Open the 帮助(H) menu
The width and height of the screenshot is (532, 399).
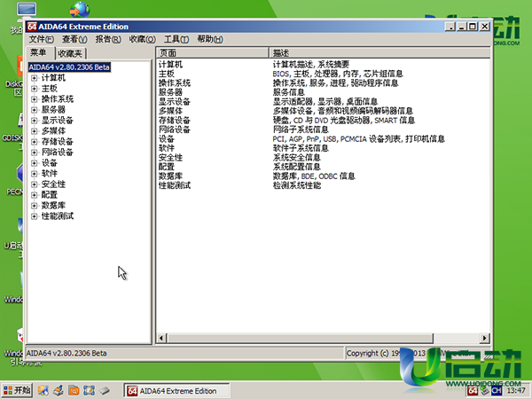pos(210,39)
